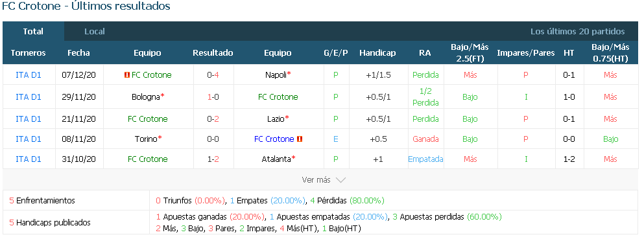The width and height of the screenshot is (644, 239).
Task: Click the G/E/P column header
Action: coord(335,53)
